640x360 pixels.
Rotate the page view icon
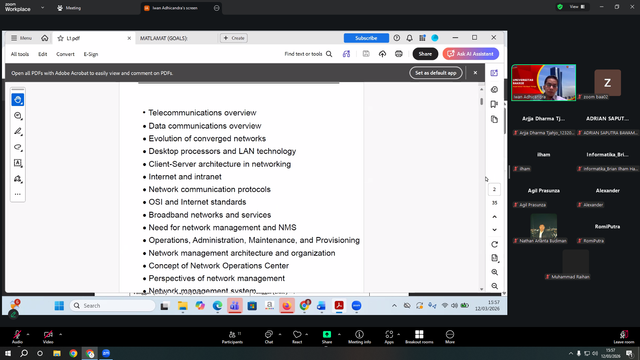point(494,244)
